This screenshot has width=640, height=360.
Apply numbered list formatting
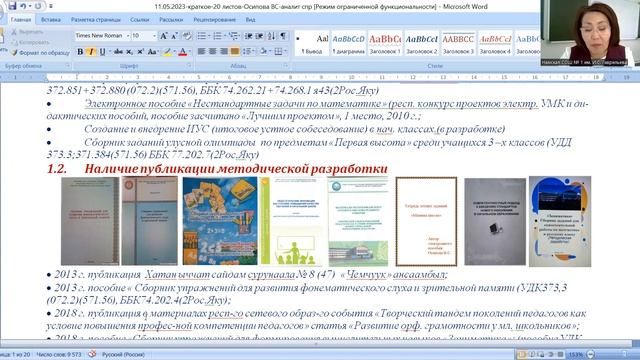(x=218, y=36)
